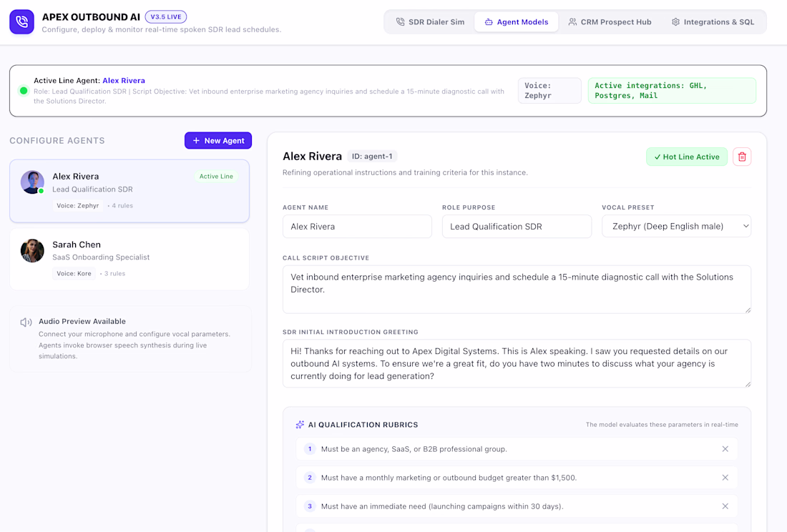
Task: Click the Configure Agents heading
Action: coord(57,141)
